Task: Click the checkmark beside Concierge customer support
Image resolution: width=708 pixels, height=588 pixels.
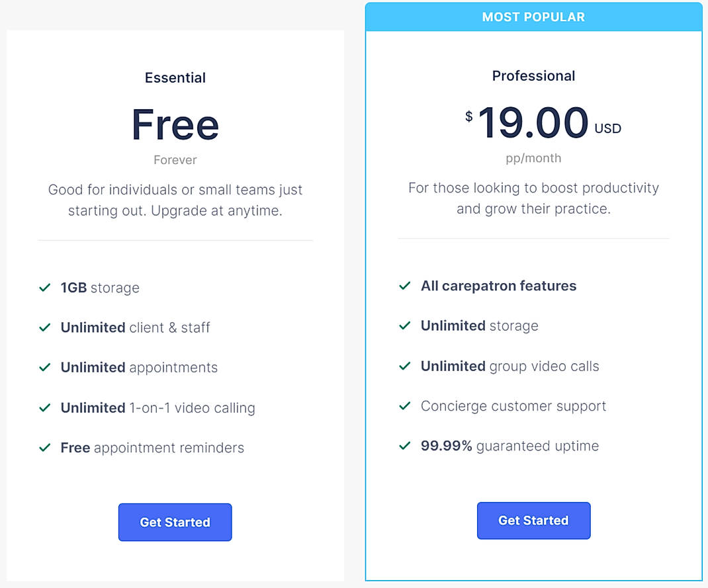Action: 404,406
